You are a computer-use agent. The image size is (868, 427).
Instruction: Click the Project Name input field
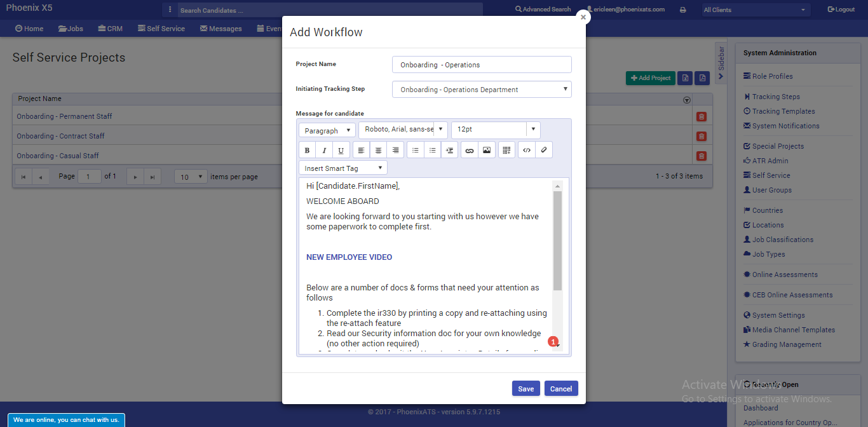coord(482,65)
